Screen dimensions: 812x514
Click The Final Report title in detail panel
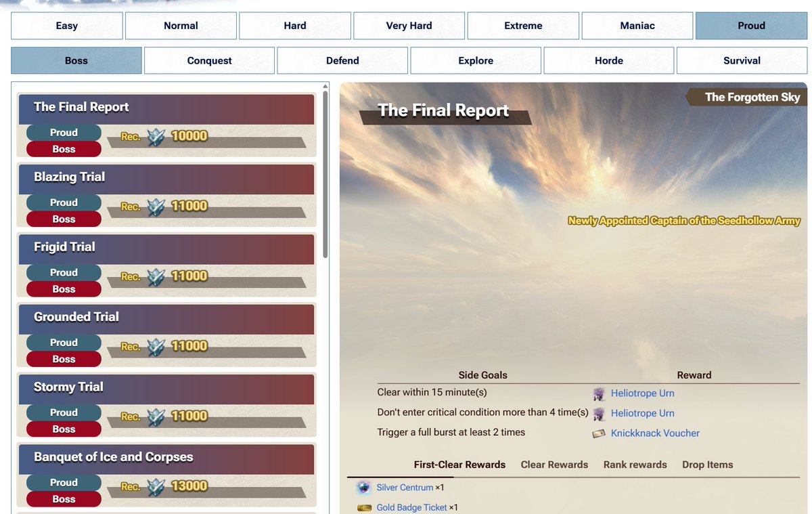(443, 111)
